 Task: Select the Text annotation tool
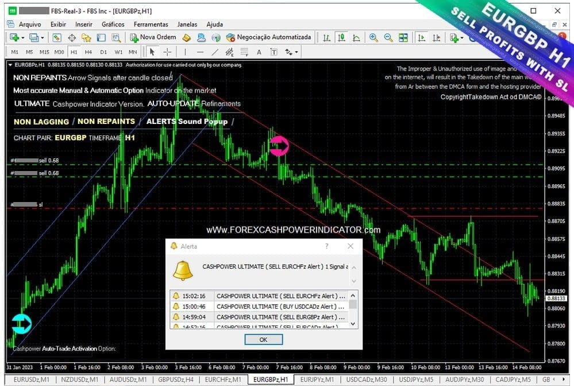point(259,52)
